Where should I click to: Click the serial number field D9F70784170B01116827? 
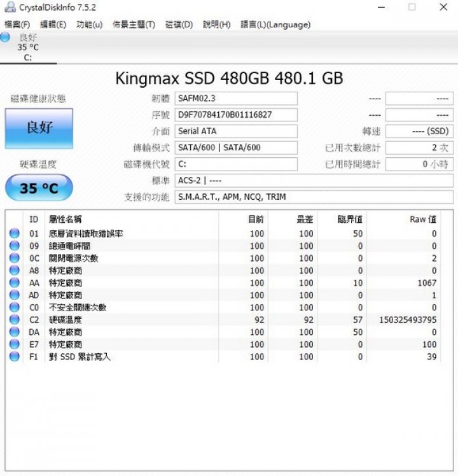point(236,115)
